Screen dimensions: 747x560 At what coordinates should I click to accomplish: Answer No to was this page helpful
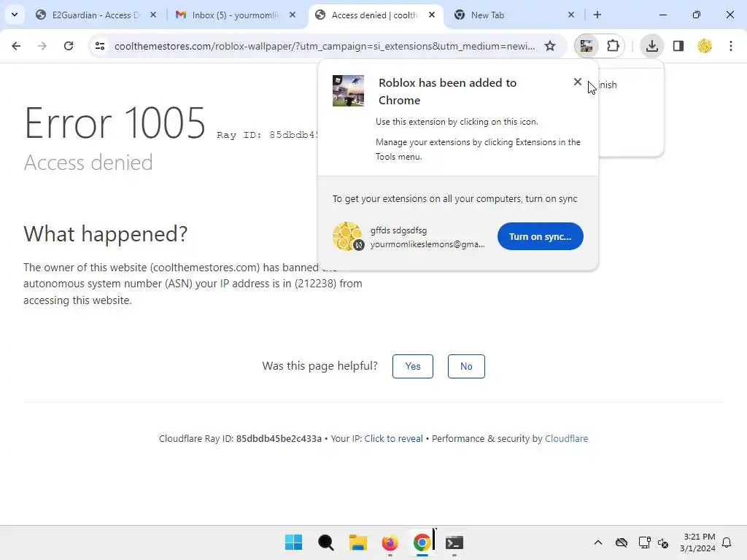coord(466,366)
